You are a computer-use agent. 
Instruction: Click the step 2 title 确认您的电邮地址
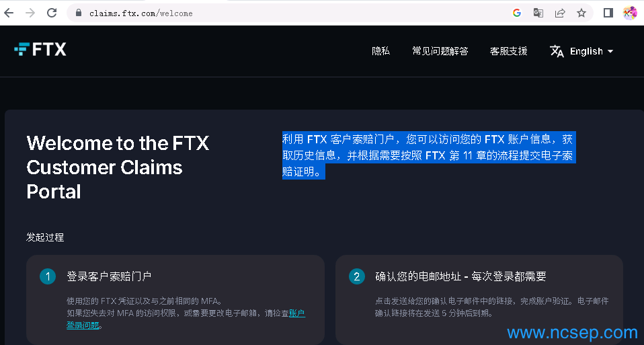(461, 276)
